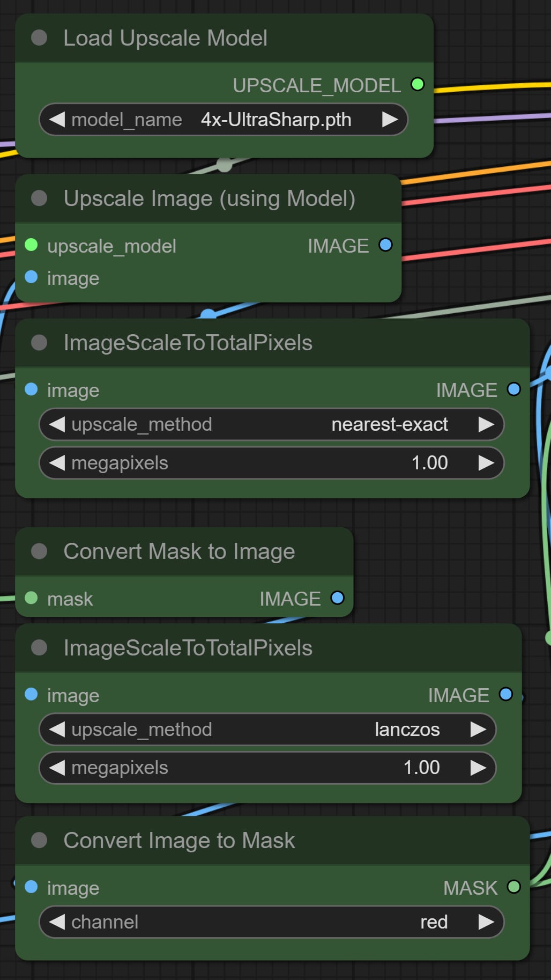Click the gray reroute dot below Load Upscale Model

225,165
